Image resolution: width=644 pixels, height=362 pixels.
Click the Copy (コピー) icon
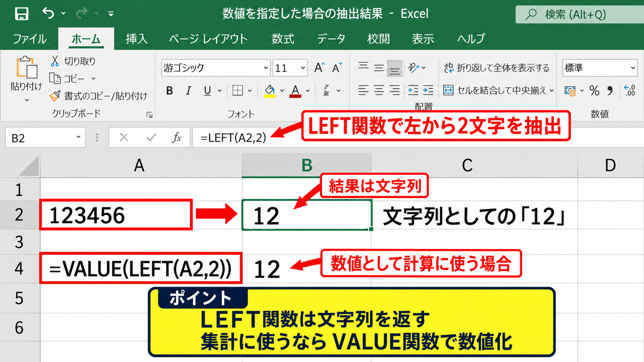tap(55, 78)
